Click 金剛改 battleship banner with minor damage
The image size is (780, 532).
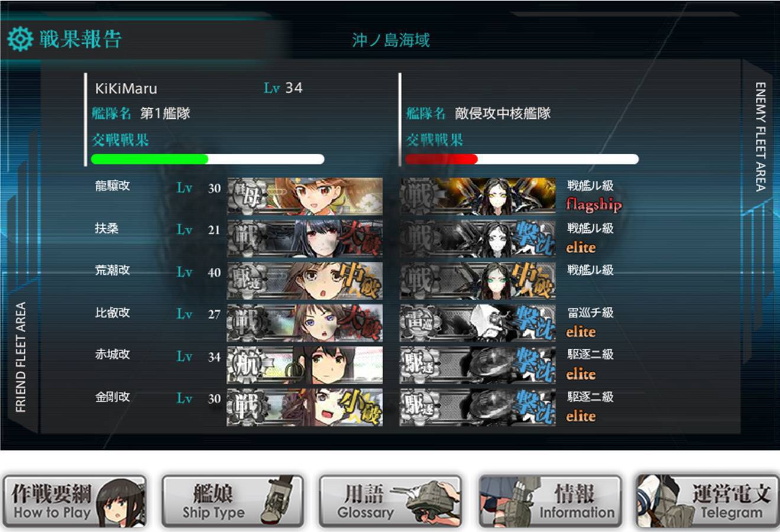pyautogui.click(x=305, y=407)
